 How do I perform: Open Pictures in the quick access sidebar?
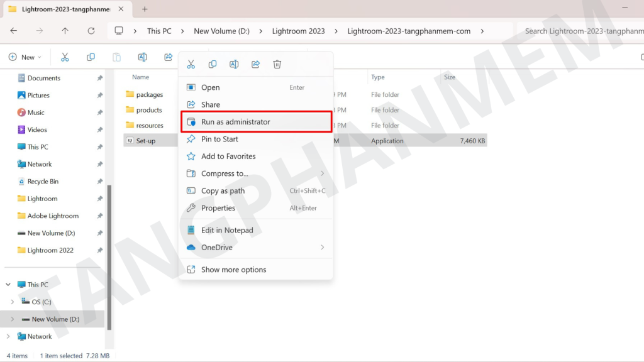38,96
